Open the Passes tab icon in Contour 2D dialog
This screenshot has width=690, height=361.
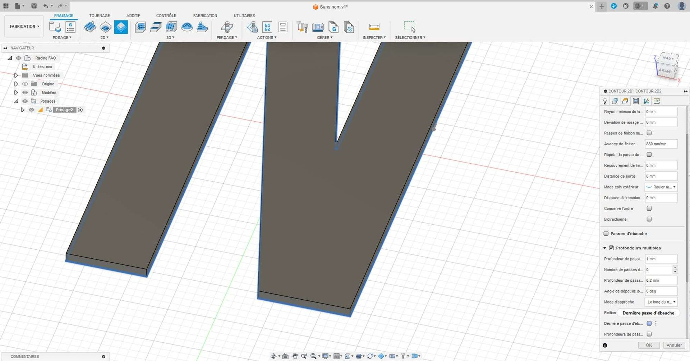point(636,101)
